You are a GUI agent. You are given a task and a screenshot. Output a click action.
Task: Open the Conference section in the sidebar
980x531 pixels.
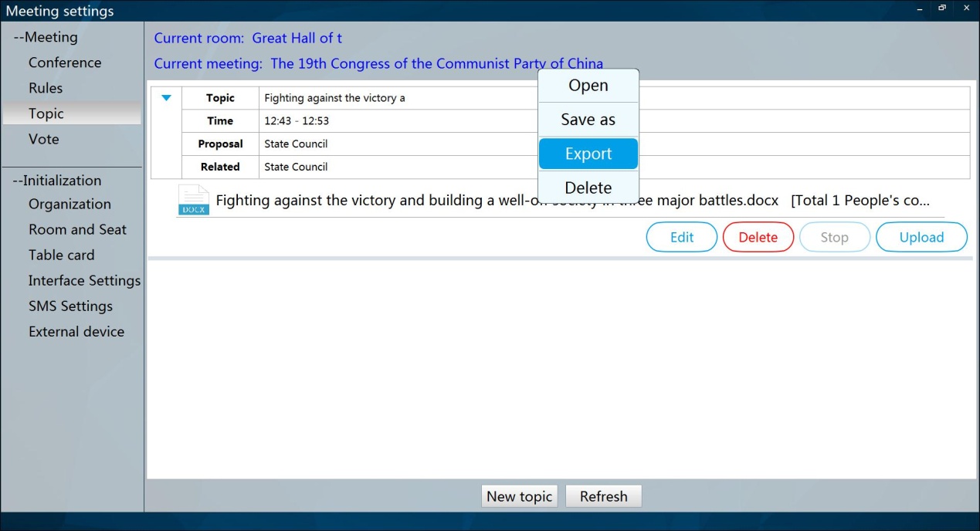[65, 63]
